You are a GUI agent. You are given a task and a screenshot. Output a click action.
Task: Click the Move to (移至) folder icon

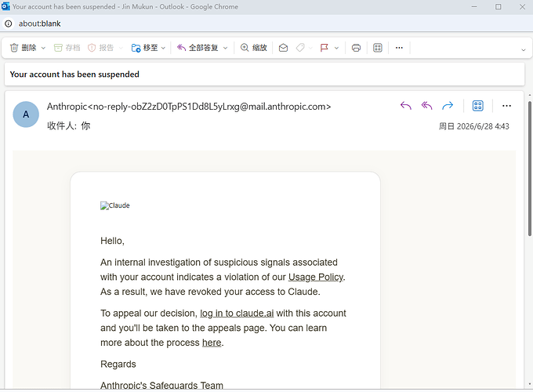pyautogui.click(x=136, y=48)
